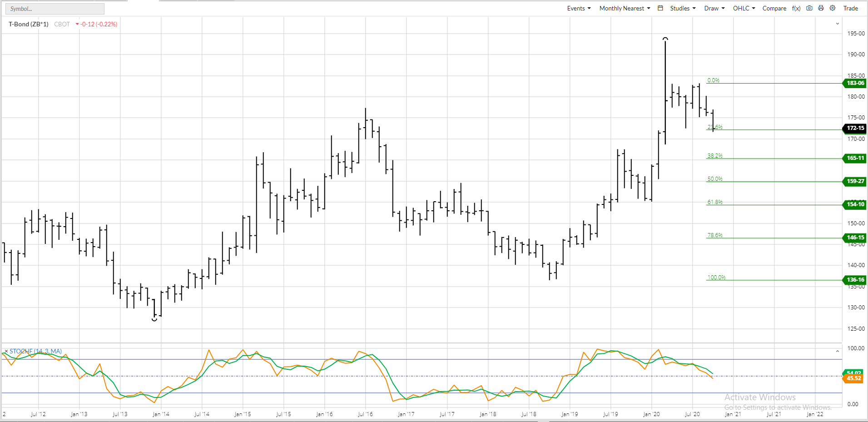Expand the Events dropdown
Image resolution: width=868 pixels, height=422 pixels.
(x=579, y=8)
